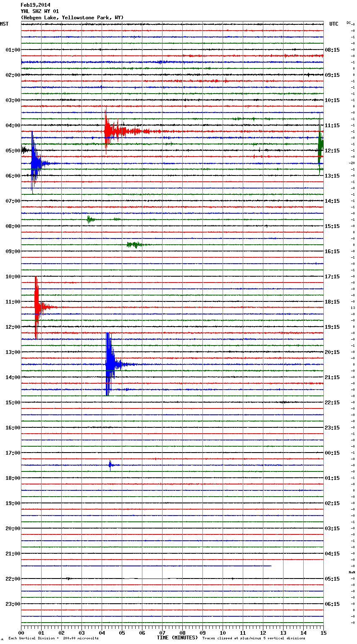Select the 23:00 MST time label
The height and width of the screenshot is (644, 357).
tap(13, 604)
